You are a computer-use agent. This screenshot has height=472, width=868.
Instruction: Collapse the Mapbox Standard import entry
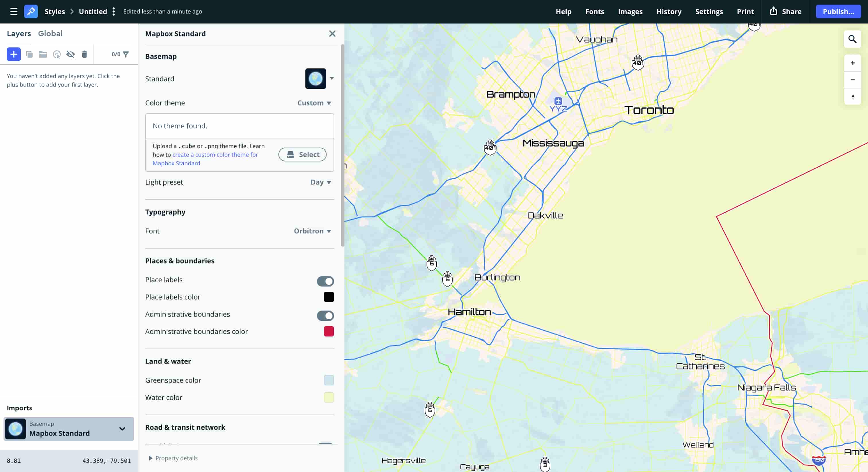tap(122, 429)
